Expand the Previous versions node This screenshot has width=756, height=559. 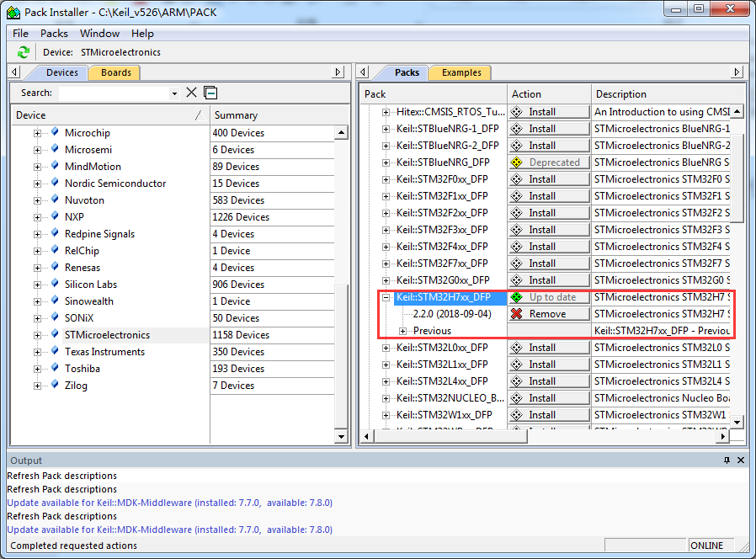tap(402, 332)
